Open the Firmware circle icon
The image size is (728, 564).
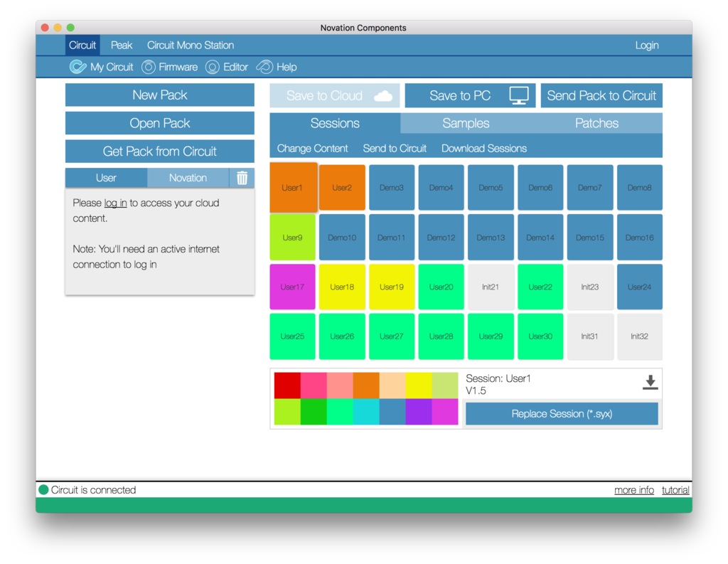click(x=148, y=67)
